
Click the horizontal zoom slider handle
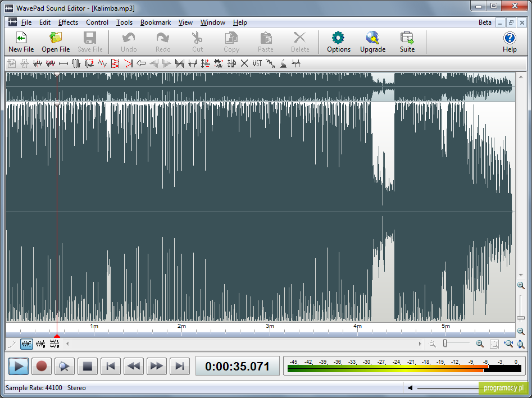(x=445, y=344)
